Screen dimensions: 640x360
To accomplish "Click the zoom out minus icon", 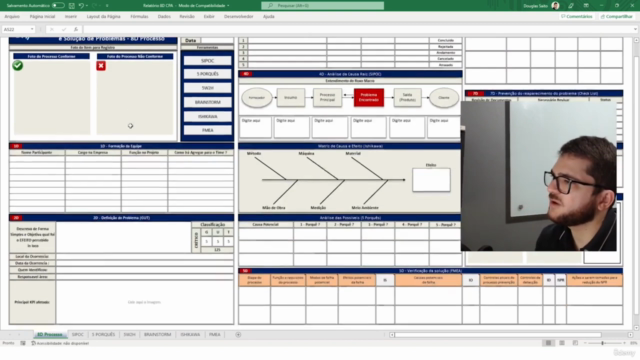I will [x=585, y=343].
